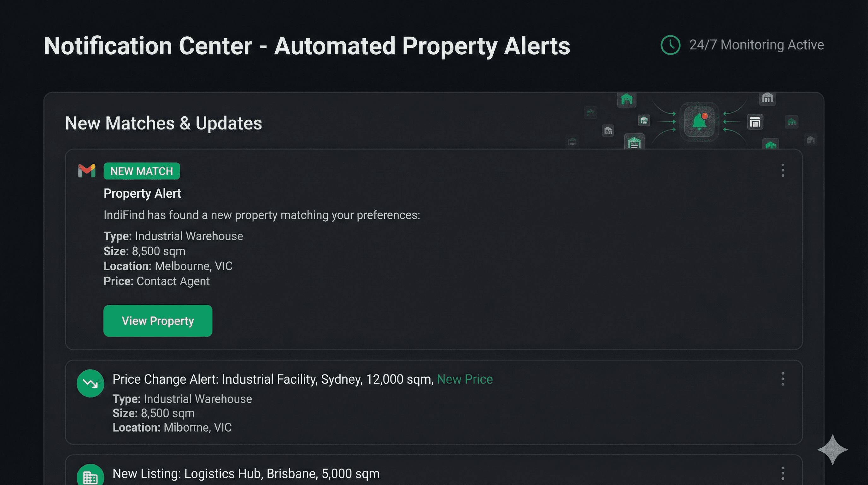Open the three-dot menu on the Property Alert card
The image size is (868, 485).
point(783,170)
